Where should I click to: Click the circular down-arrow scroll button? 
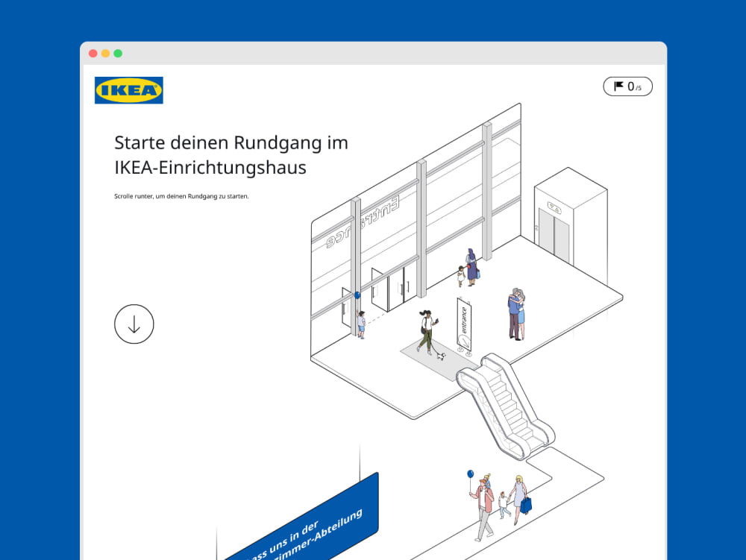[134, 324]
